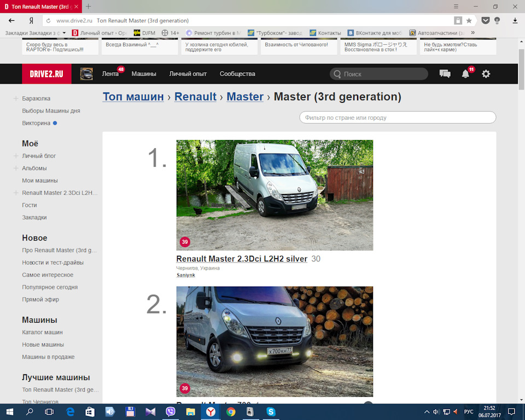Open notifications bell with 11 badge
Viewport: 525px width, 420px height.
(466, 74)
